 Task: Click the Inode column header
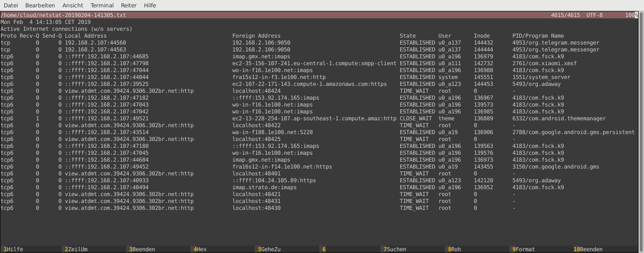coord(482,36)
